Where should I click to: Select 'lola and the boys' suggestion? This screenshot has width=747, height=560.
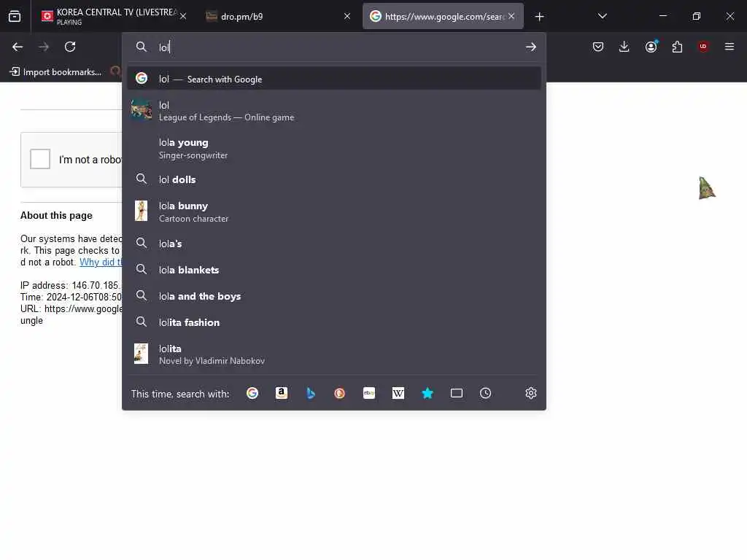334,296
